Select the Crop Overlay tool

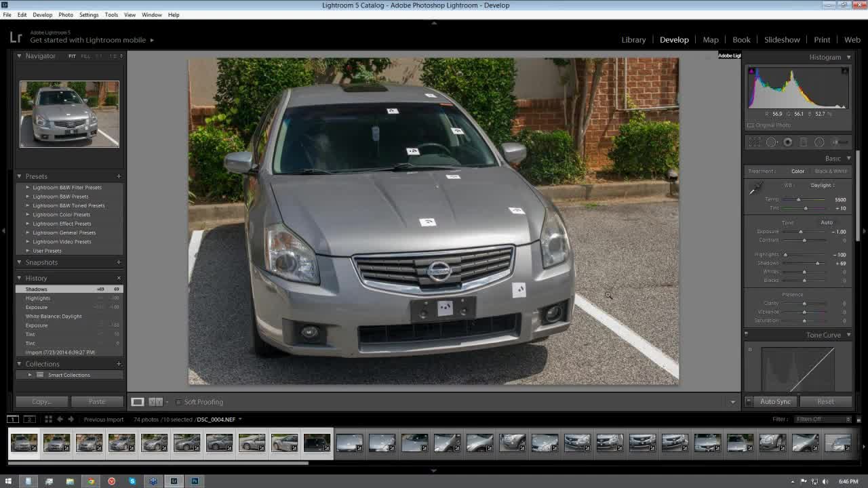tap(755, 142)
